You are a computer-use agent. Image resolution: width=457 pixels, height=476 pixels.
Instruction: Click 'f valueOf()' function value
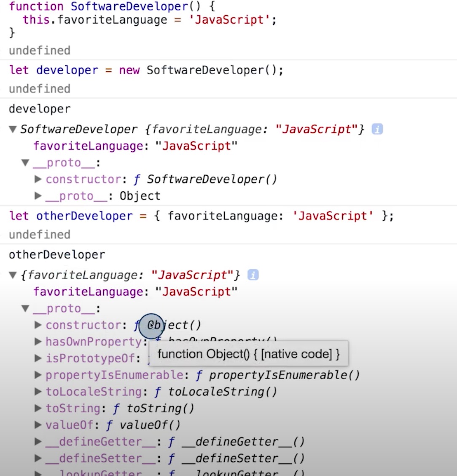(143, 425)
